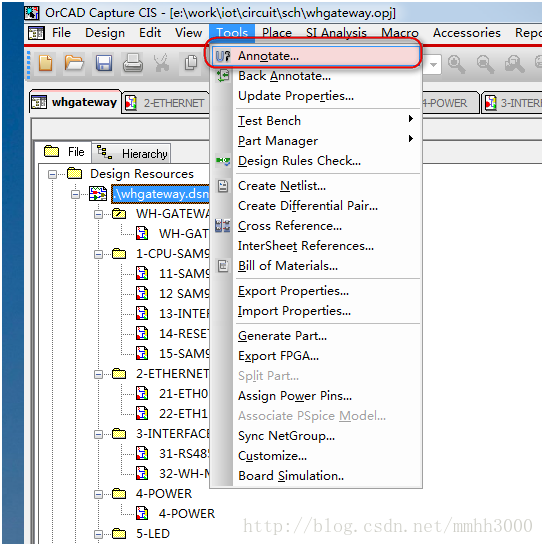Image resolution: width=544 pixels, height=546 pixels.
Task: Click the document icon left of File menu
Action: tap(36, 33)
